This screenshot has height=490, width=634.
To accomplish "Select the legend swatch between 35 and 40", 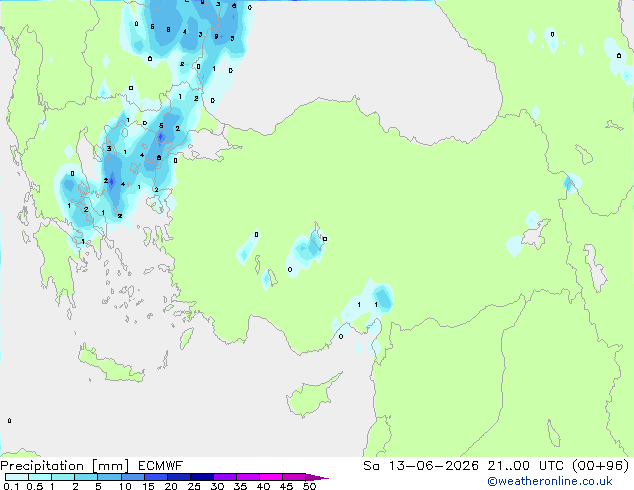I will coord(247,477).
